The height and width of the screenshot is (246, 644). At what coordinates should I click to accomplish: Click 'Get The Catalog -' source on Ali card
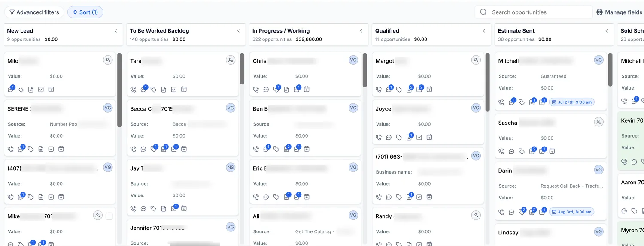pos(314,231)
